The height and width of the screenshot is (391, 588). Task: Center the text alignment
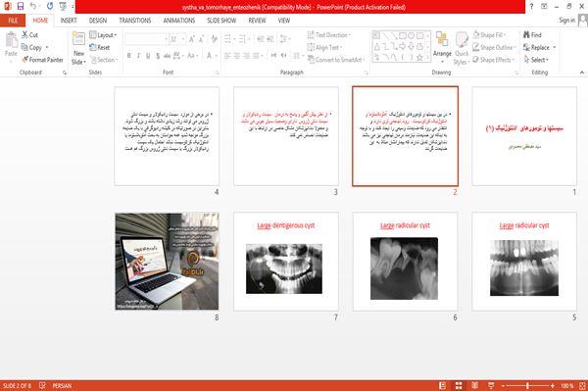(x=236, y=56)
